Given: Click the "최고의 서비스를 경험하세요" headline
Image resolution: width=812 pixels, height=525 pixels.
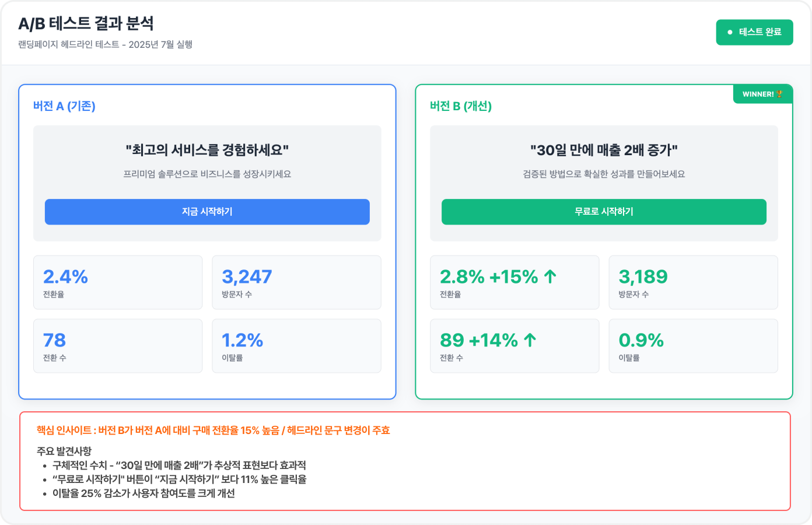Looking at the screenshot, I should [x=207, y=150].
